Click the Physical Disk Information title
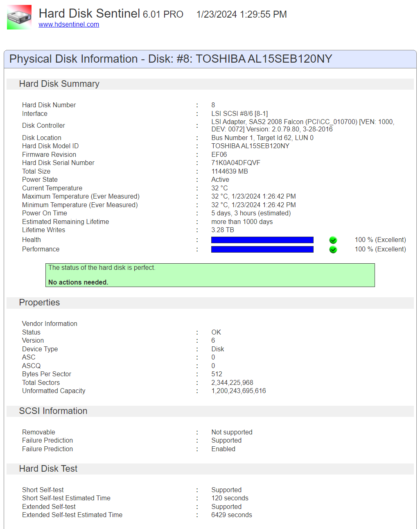 [171, 59]
